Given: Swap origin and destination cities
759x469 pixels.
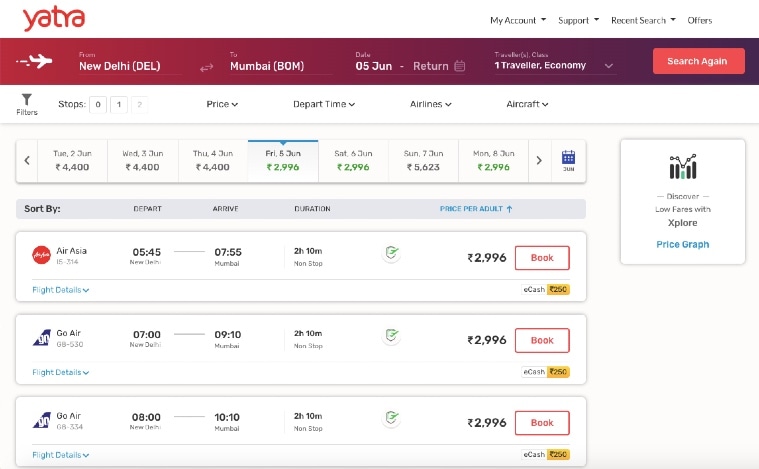Looking at the screenshot, I should 207,67.
